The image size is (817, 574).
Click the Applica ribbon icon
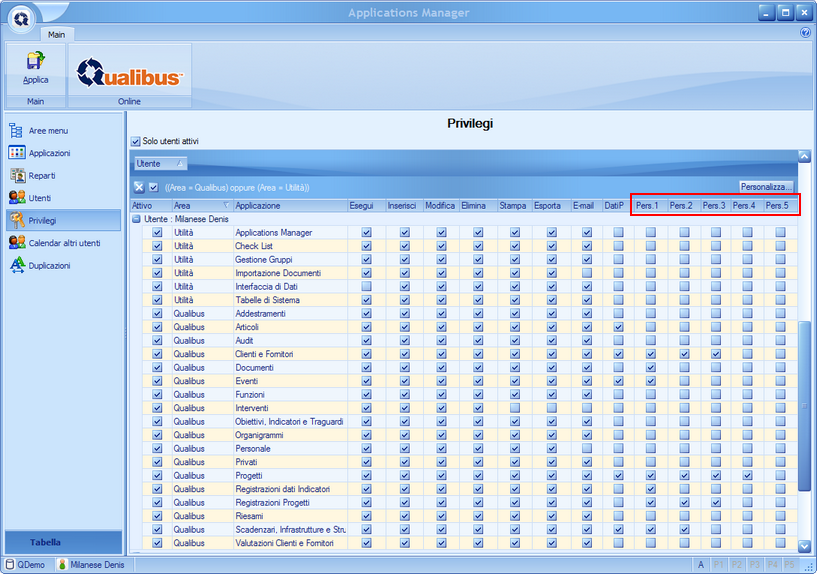35,68
